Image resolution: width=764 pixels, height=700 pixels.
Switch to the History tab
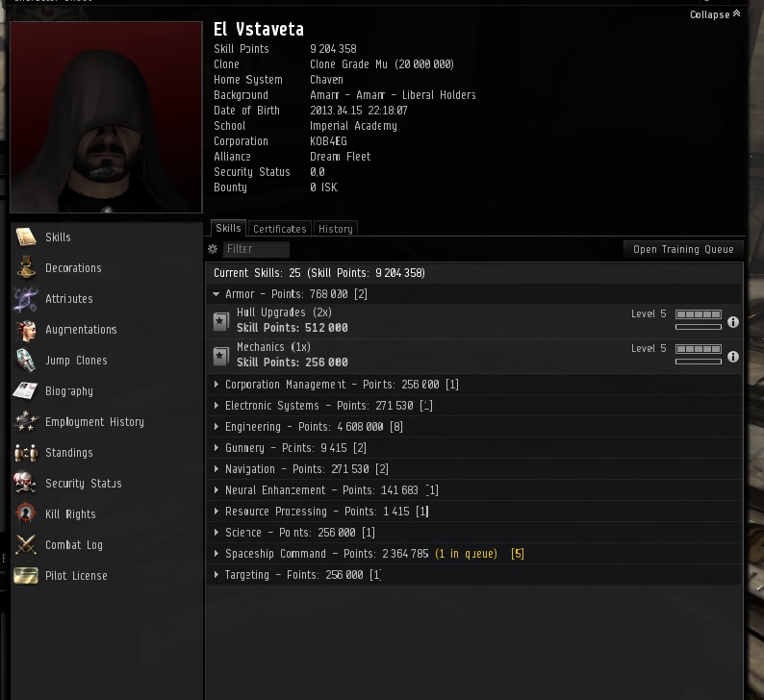click(x=335, y=229)
